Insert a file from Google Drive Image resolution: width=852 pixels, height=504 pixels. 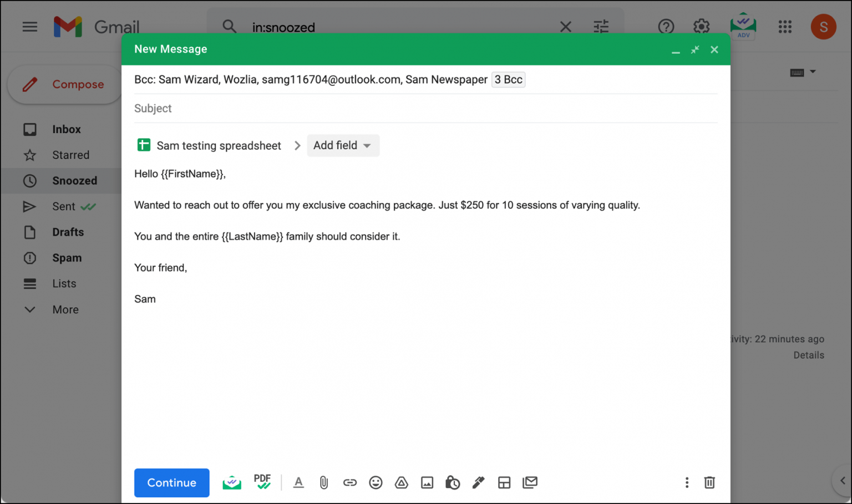(x=401, y=482)
